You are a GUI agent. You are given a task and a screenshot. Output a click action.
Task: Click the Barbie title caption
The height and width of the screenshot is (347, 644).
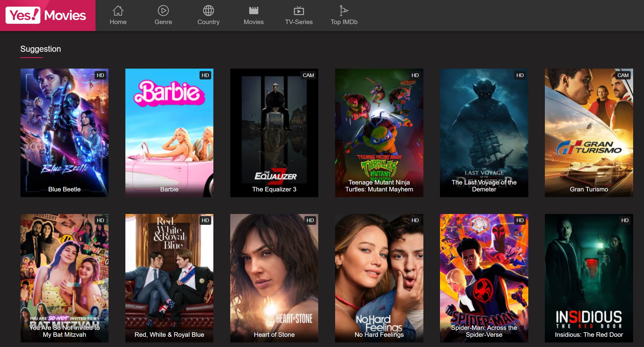click(169, 189)
